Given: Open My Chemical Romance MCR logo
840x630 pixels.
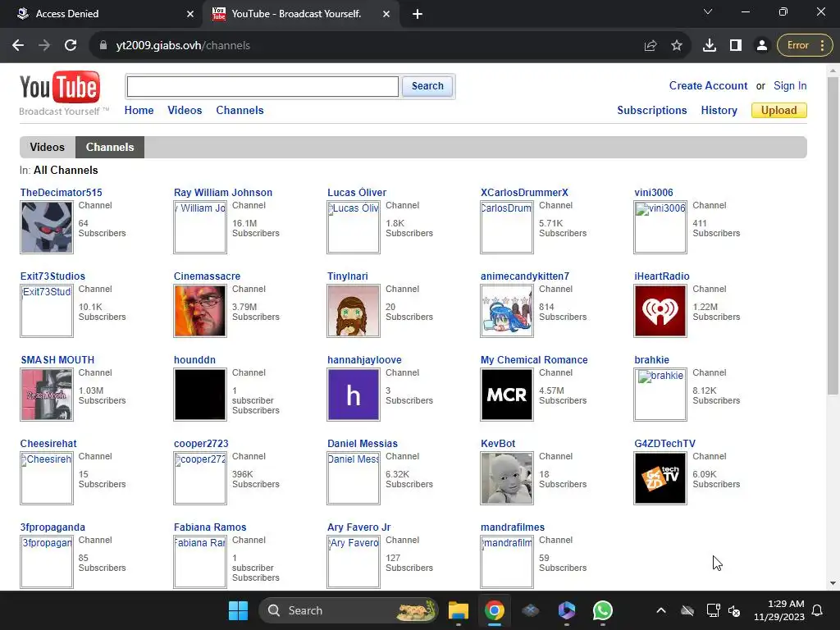Looking at the screenshot, I should (507, 395).
